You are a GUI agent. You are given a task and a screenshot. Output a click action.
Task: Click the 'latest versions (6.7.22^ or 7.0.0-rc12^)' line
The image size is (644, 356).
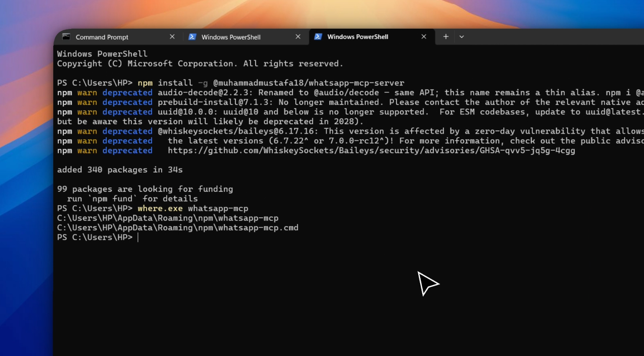350,141
